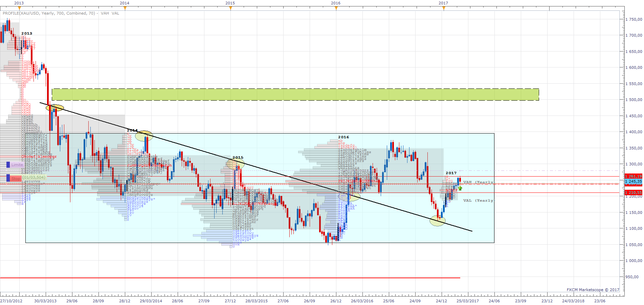Image resolution: width=644 pixels, height=305 pixels.
Task: Click the (01/03,504) stop order text
Action: point(34,177)
